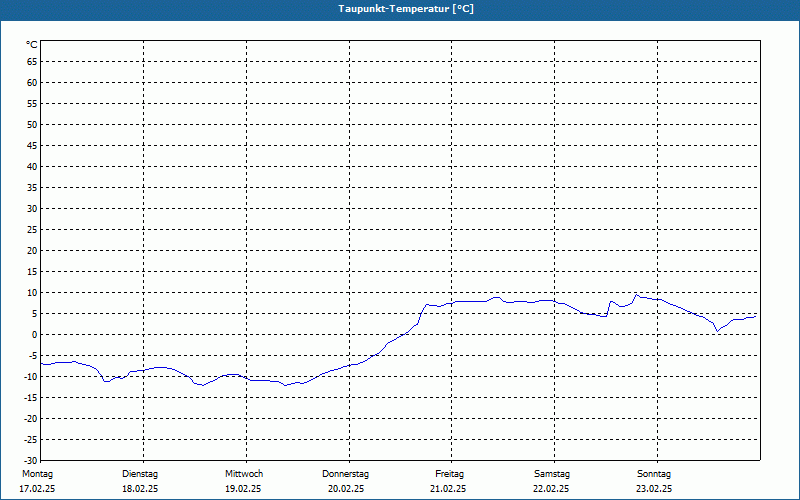Click the 35 y-axis label
The height and width of the screenshot is (500, 800).
point(32,188)
